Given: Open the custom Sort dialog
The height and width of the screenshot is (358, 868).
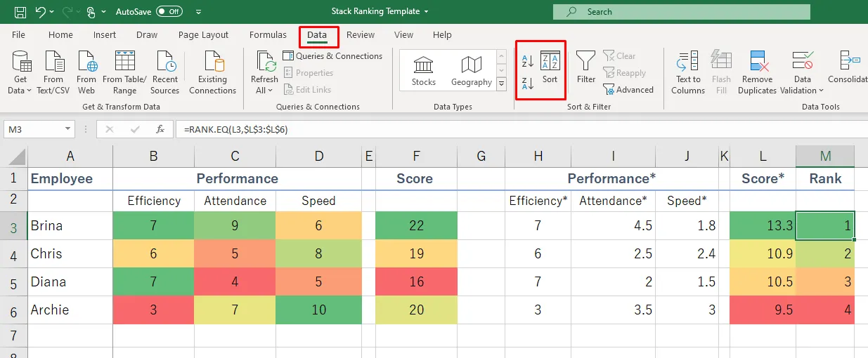Looking at the screenshot, I should pyautogui.click(x=550, y=67).
